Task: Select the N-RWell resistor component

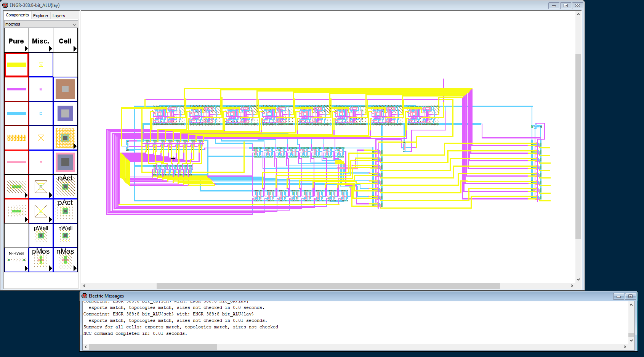Action: click(x=16, y=260)
